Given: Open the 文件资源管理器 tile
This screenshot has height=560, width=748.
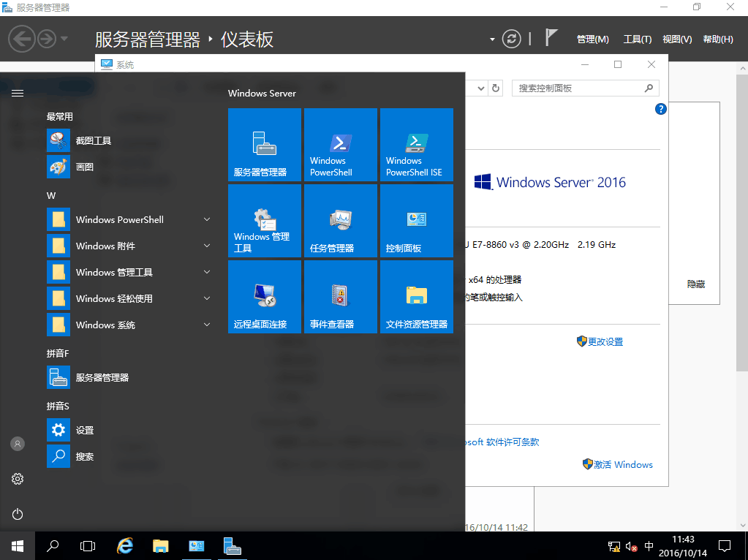Looking at the screenshot, I should coord(417,297).
